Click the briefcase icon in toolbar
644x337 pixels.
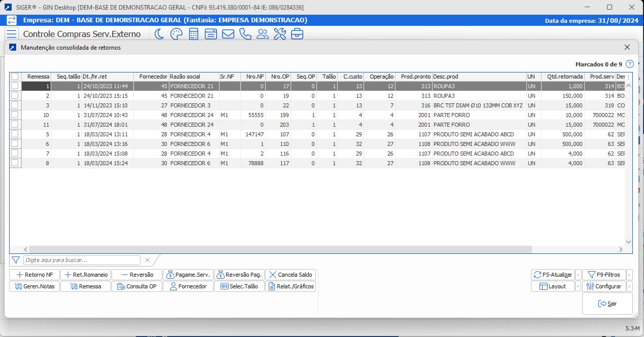(297, 34)
